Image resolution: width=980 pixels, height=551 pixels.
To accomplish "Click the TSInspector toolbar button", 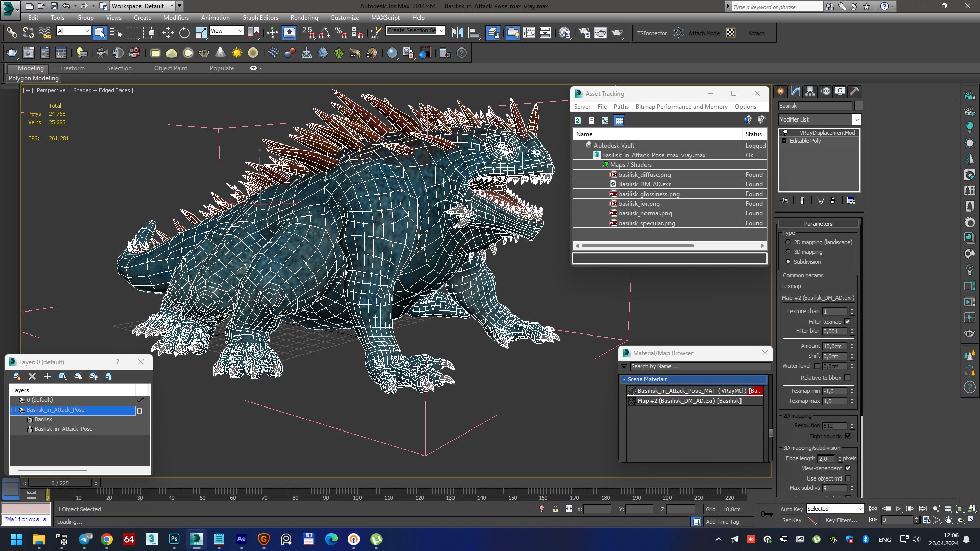I will [652, 33].
